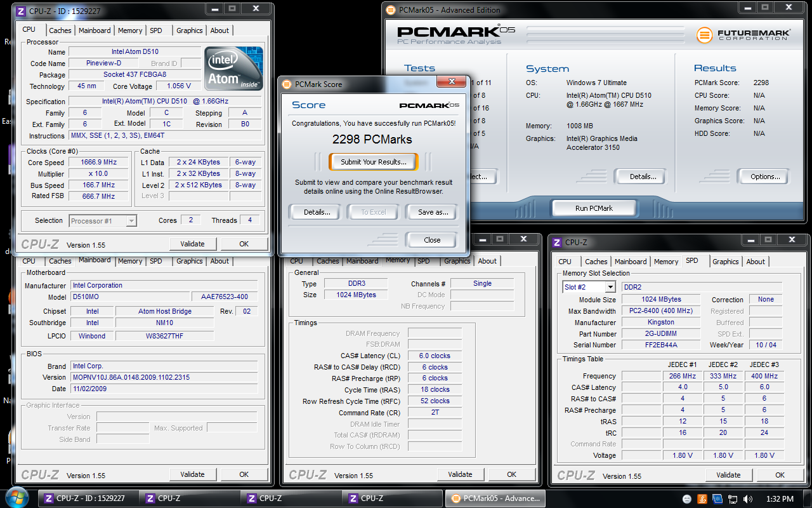Viewport: 812px width, 508px height.
Task: Click Max Bandwidth value PC2-6400 (400 MHz)
Action: pyautogui.click(x=661, y=311)
